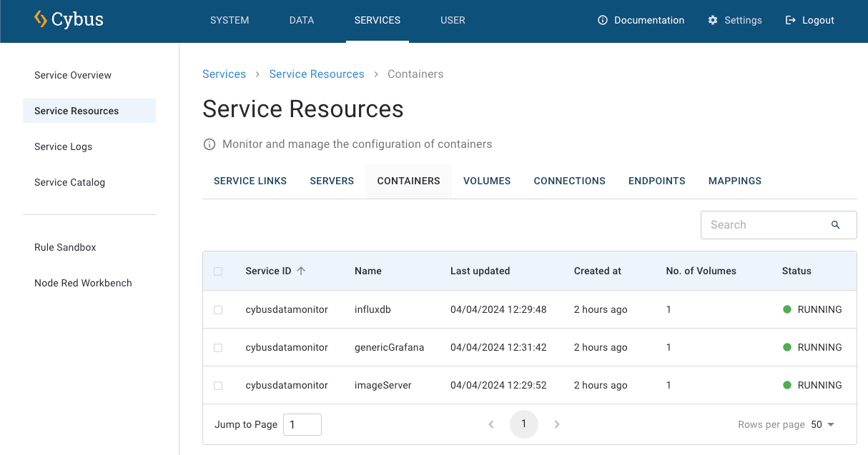Switch to the Endpoints tab
This screenshot has width=868, height=455.
(x=656, y=181)
